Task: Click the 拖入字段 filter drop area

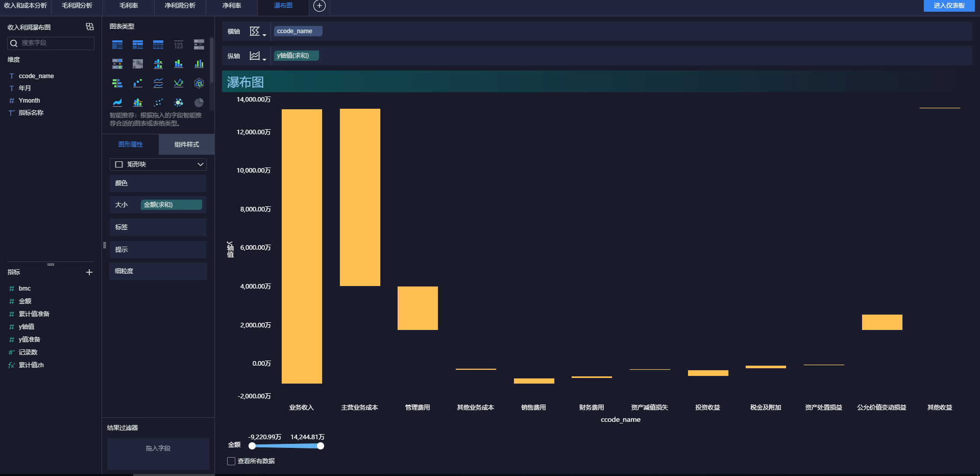Action: 158,454
